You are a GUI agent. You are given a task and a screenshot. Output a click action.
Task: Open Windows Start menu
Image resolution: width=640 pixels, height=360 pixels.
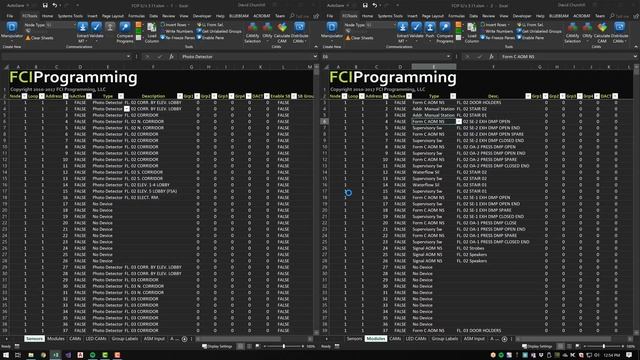(x=6, y=355)
